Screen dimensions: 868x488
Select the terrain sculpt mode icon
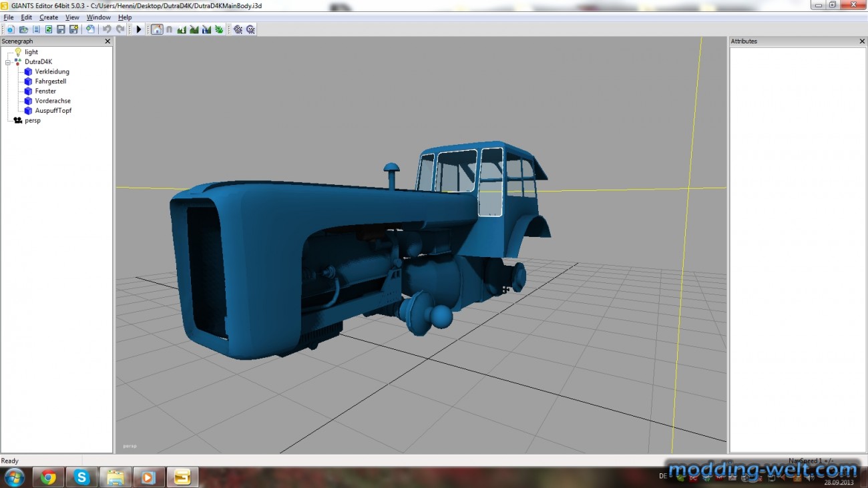pyautogui.click(x=182, y=29)
